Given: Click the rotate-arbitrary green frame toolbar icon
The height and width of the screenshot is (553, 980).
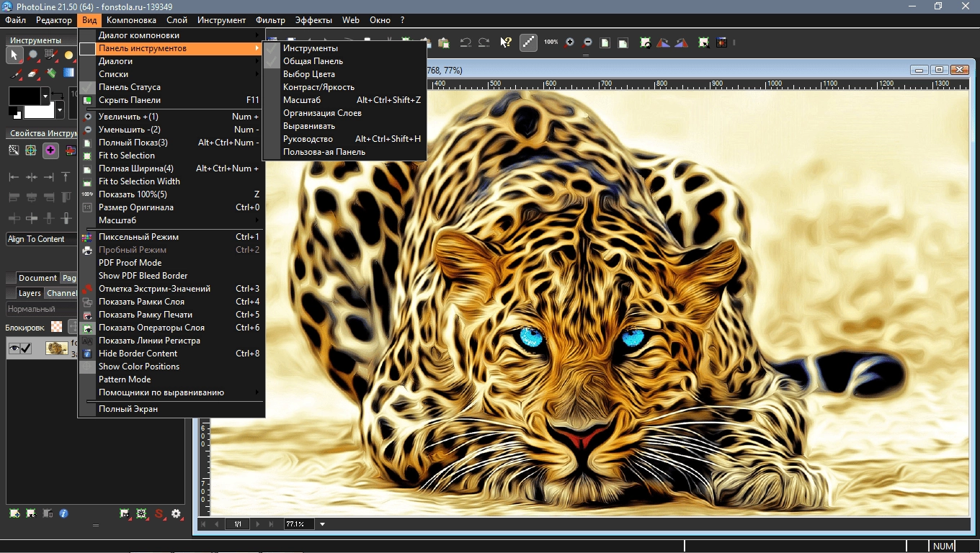Looking at the screenshot, I should pyautogui.click(x=646, y=42).
